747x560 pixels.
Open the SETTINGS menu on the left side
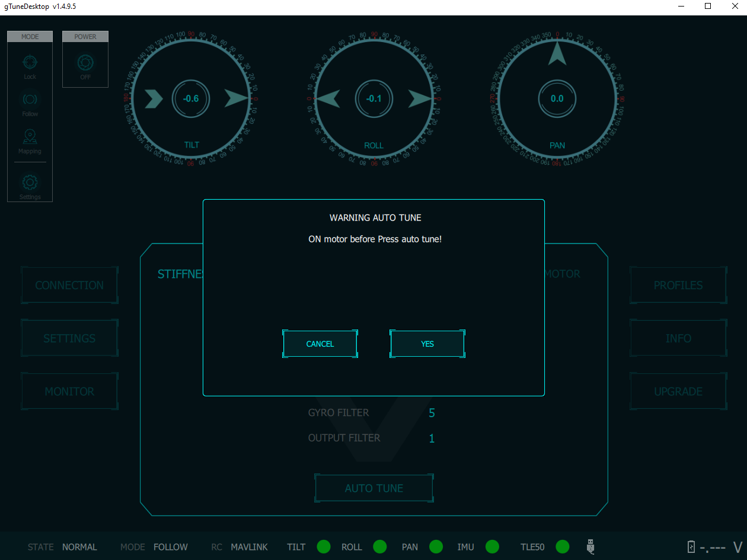tap(69, 338)
